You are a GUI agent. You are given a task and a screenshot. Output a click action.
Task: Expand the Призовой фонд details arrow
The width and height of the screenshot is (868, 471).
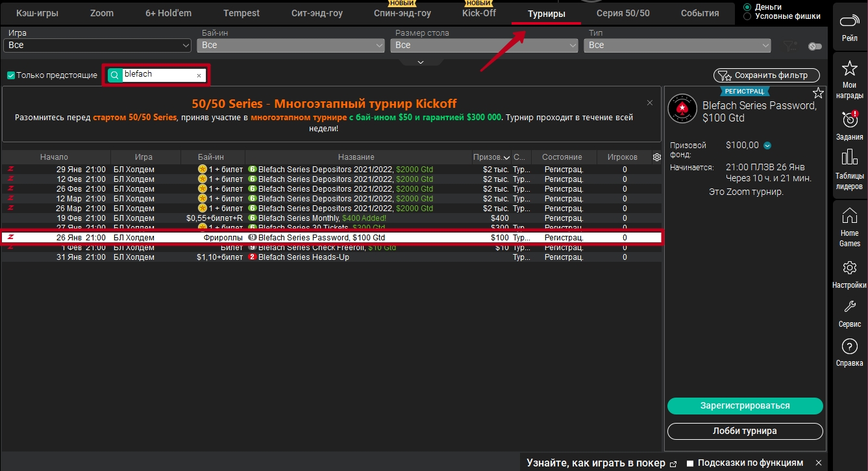pos(767,146)
